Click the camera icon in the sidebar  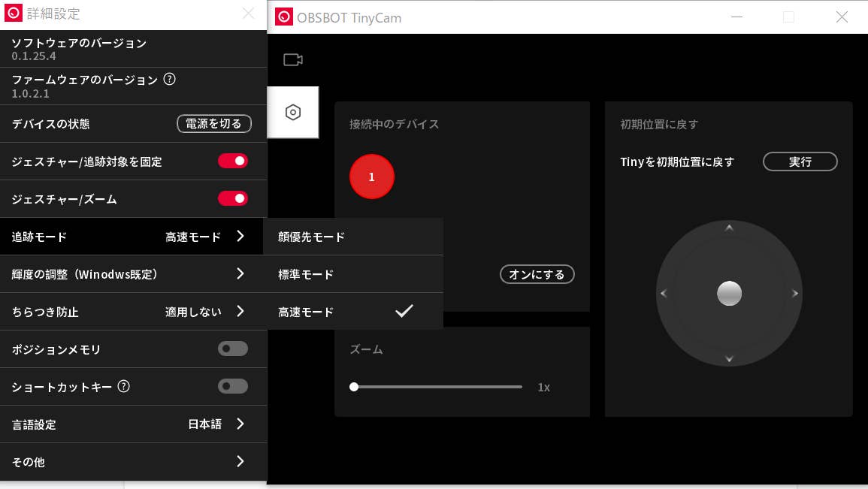coord(292,60)
